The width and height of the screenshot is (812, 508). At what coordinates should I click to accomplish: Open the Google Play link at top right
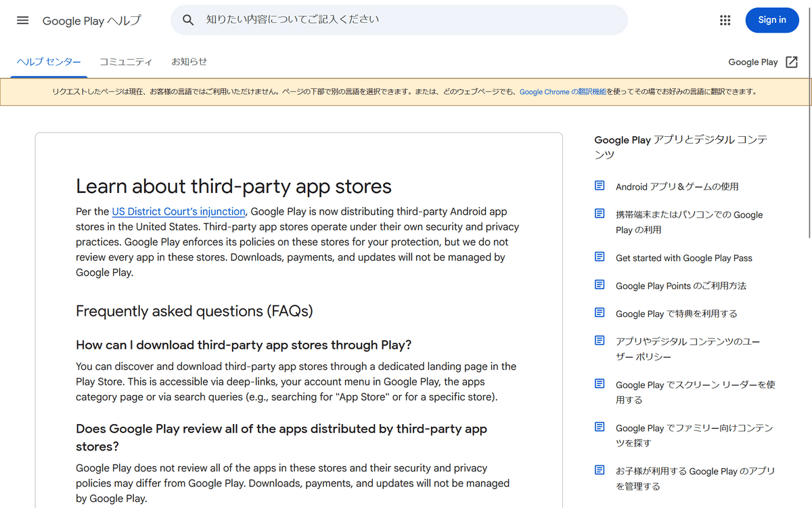[x=753, y=62]
